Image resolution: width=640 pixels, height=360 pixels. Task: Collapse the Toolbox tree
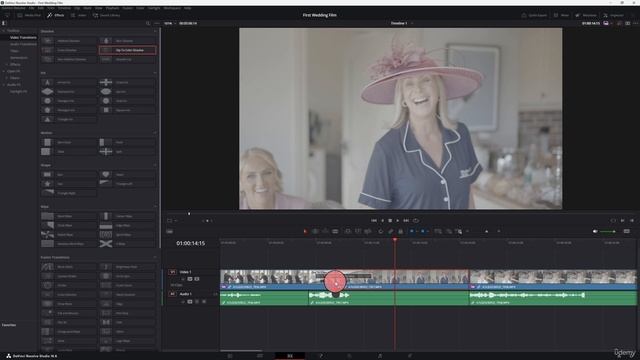(x=4, y=31)
